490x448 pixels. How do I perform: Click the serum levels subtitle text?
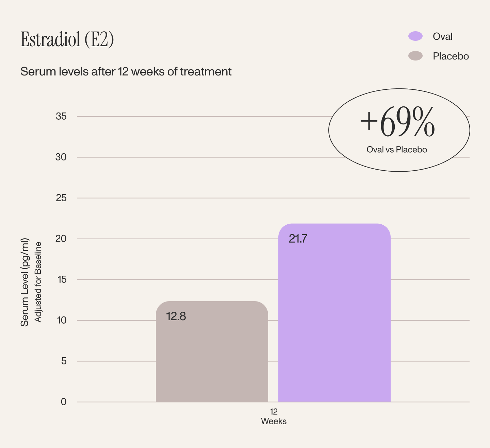point(126,72)
